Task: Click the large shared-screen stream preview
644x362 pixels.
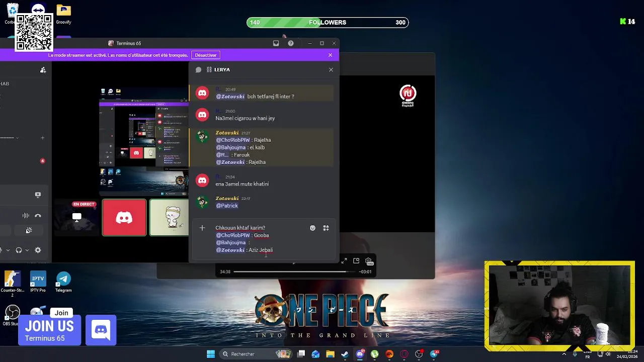Action: [144, 141]
